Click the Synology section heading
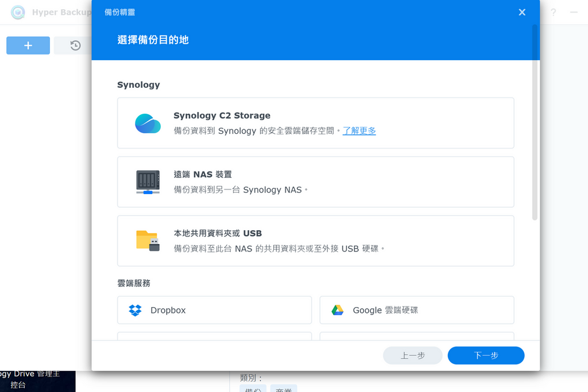588x392 pixels. 138,85
